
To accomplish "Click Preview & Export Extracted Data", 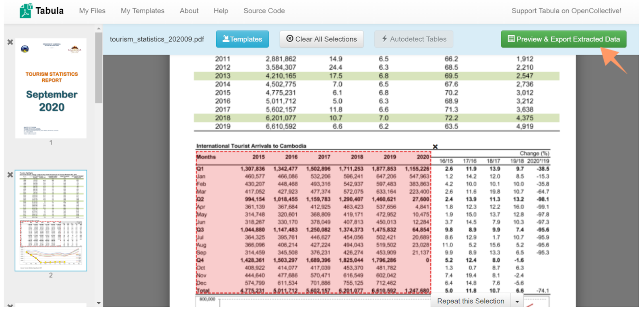I will pos(563,39).
